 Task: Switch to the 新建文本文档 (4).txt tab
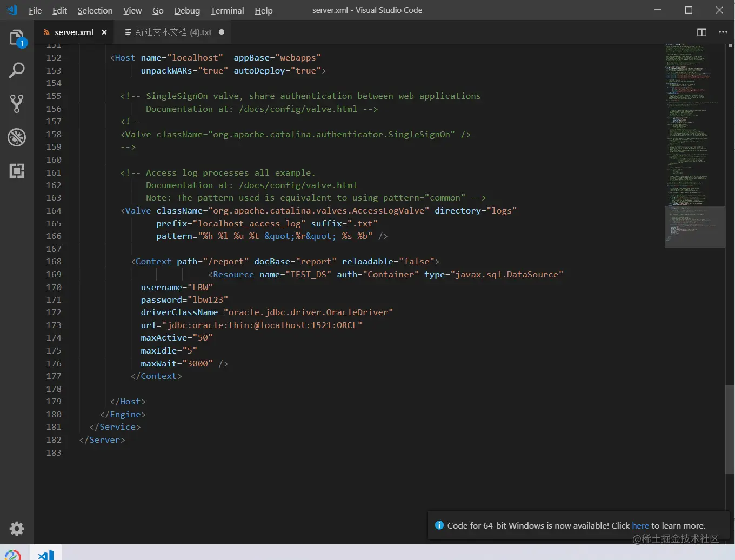(173, 32)
